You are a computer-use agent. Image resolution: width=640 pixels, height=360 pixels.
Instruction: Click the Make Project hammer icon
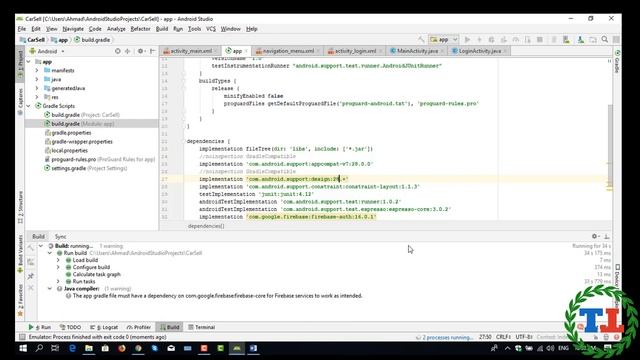click(421, 40)
